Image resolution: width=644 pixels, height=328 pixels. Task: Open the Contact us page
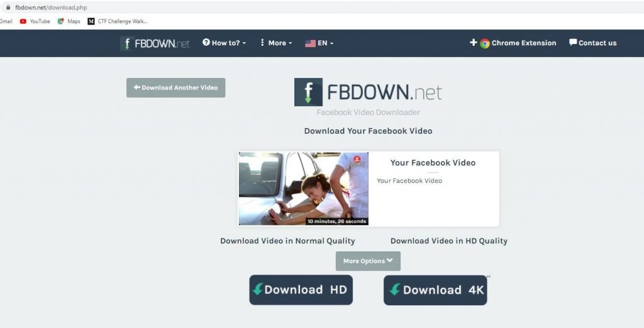tap(592, 43)
